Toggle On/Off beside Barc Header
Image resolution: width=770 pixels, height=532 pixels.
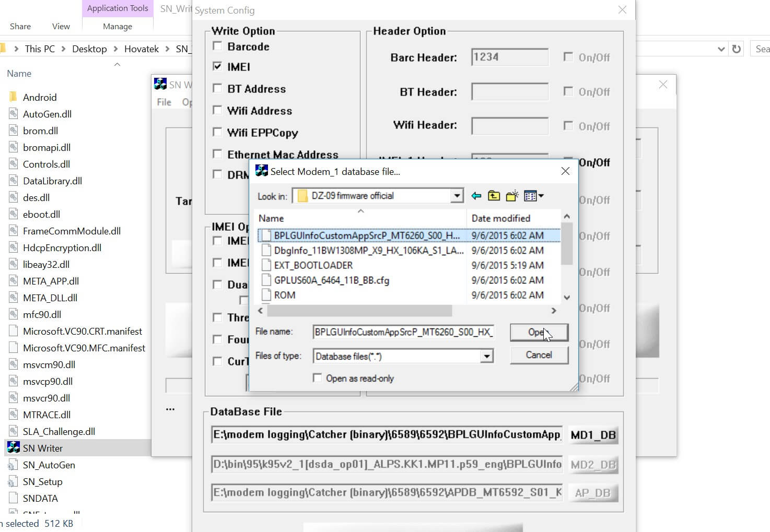coord(568,57)
